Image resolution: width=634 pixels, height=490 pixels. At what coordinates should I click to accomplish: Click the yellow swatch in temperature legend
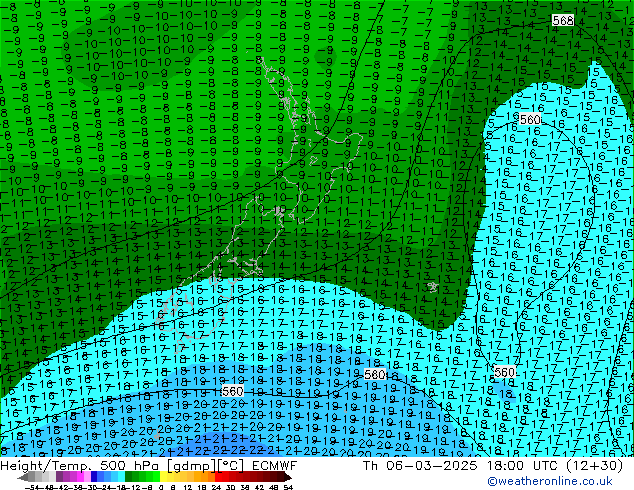coord(163,478)
